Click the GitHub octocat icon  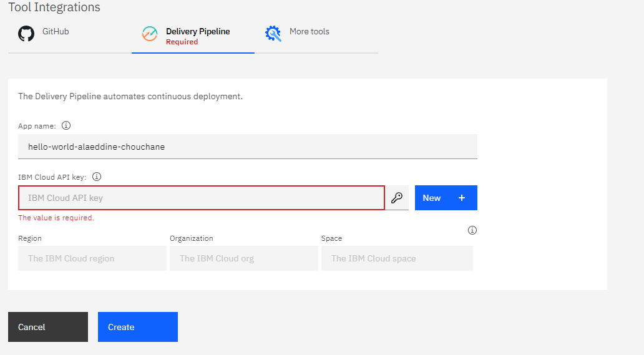26,34
